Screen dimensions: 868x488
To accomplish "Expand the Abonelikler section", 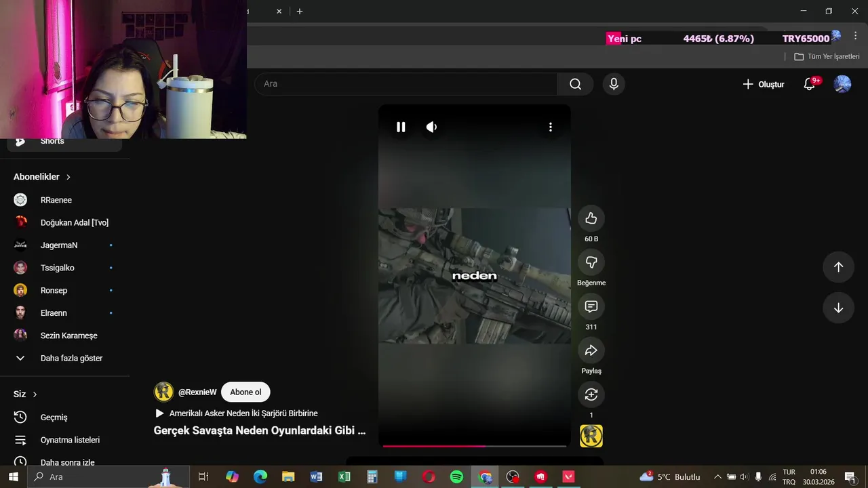I will [42, 177].
